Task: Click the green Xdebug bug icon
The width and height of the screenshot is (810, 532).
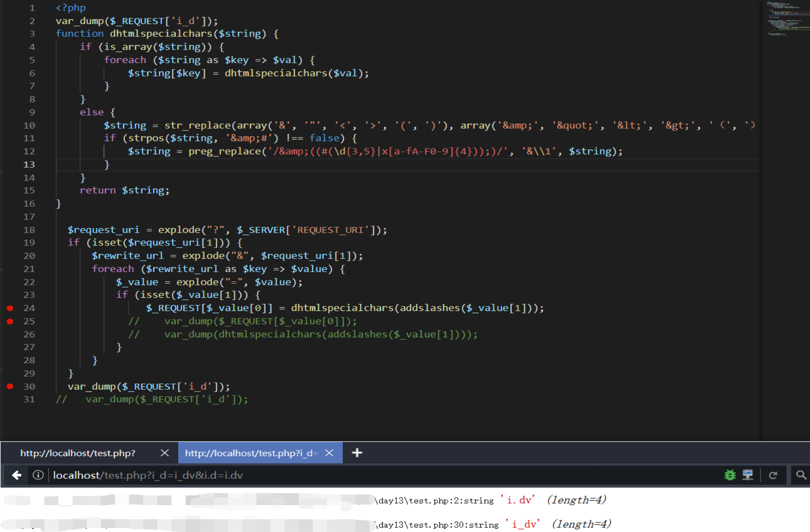Action: click(730, 475)
